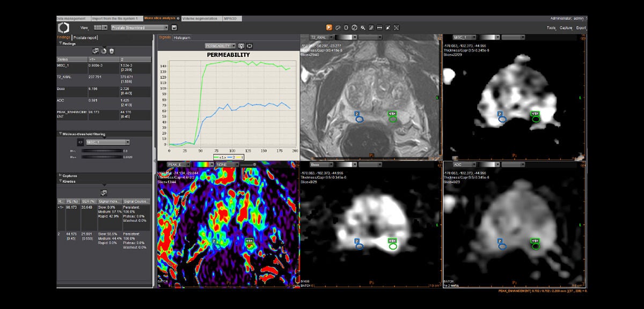Open the MISC_1 series dropdown in top-right view
The height and width of the screenshot is (309, 644).
point(464,37)
